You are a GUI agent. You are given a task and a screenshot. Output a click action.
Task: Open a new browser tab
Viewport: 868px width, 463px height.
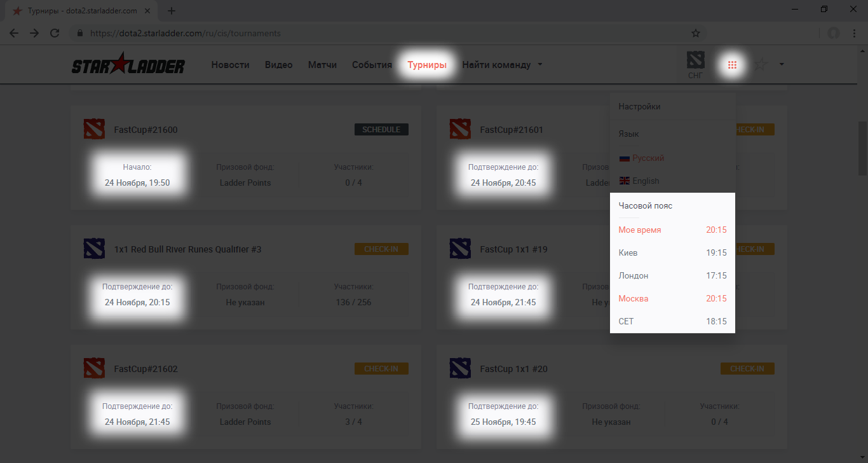tap(172, 11)
